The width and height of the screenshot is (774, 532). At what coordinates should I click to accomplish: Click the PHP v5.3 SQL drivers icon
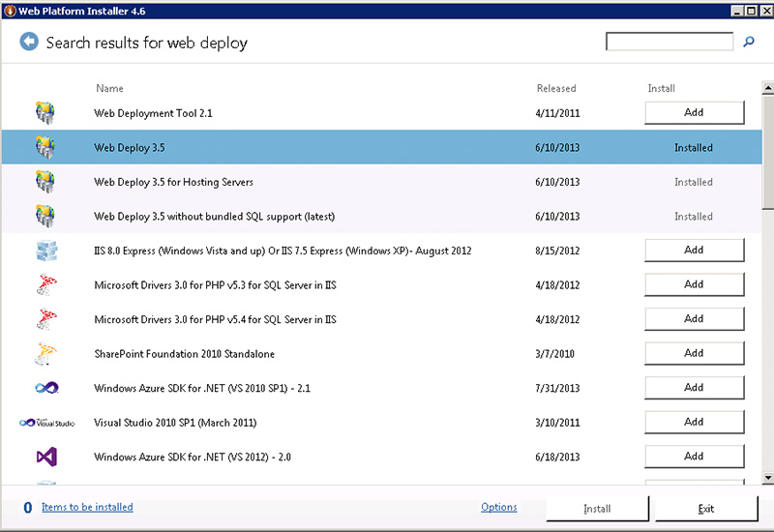[45, 284]
